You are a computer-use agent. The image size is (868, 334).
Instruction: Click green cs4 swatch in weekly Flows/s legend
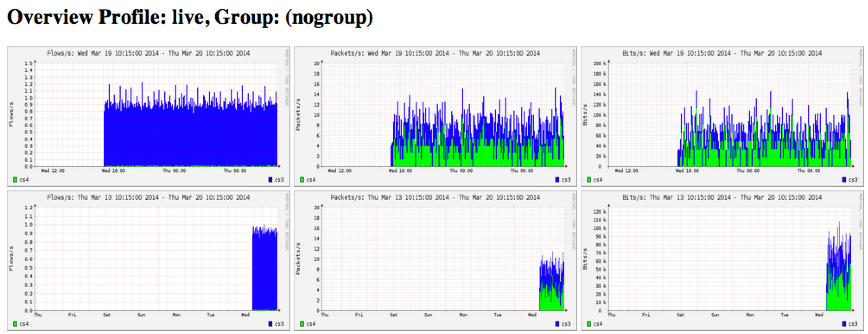(15, 324)
